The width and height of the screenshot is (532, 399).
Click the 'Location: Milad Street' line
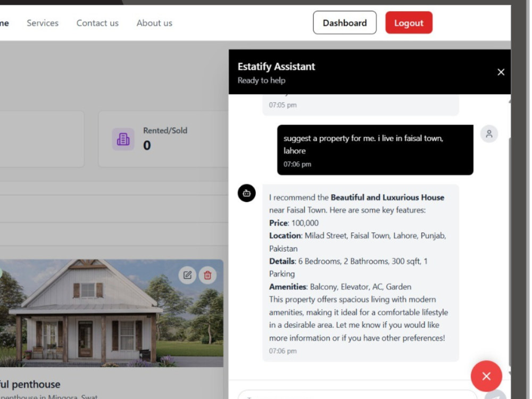click(x=358, y=242)
